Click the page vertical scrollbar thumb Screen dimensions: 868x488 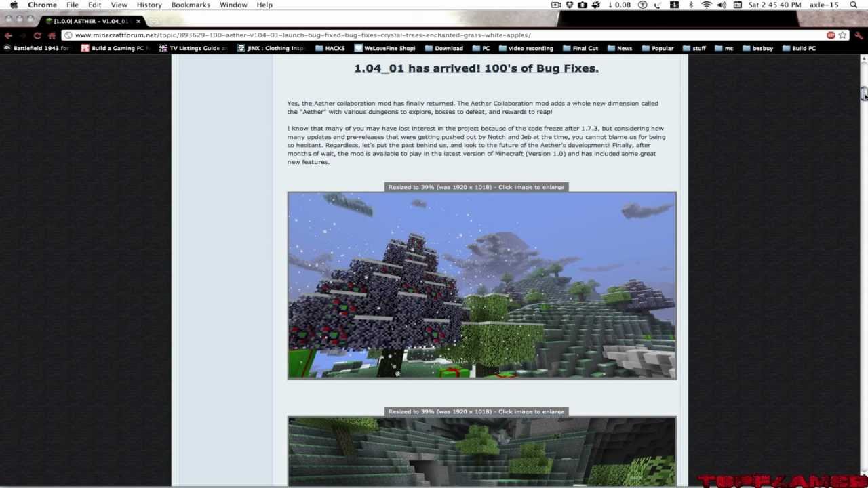click(864, 94)
